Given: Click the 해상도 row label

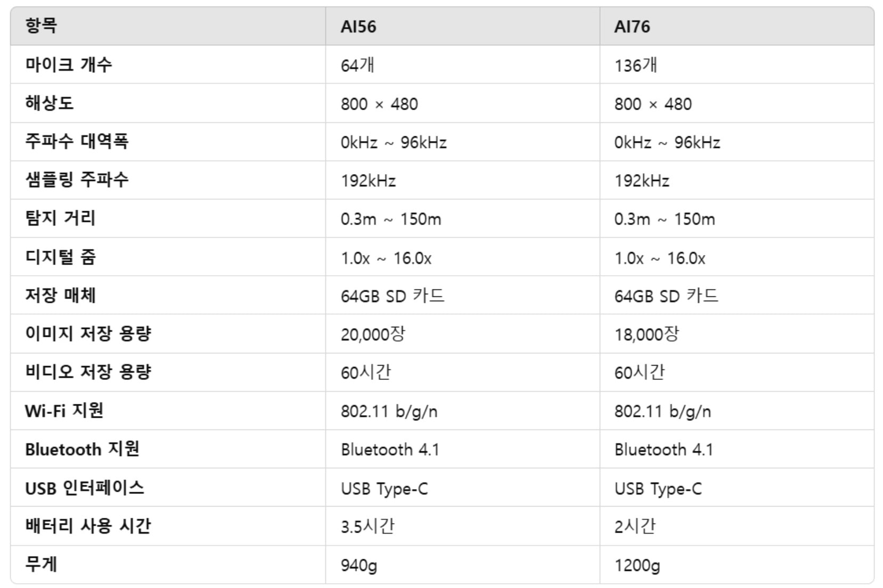Looking at the screenshot, I should [49, 103].
